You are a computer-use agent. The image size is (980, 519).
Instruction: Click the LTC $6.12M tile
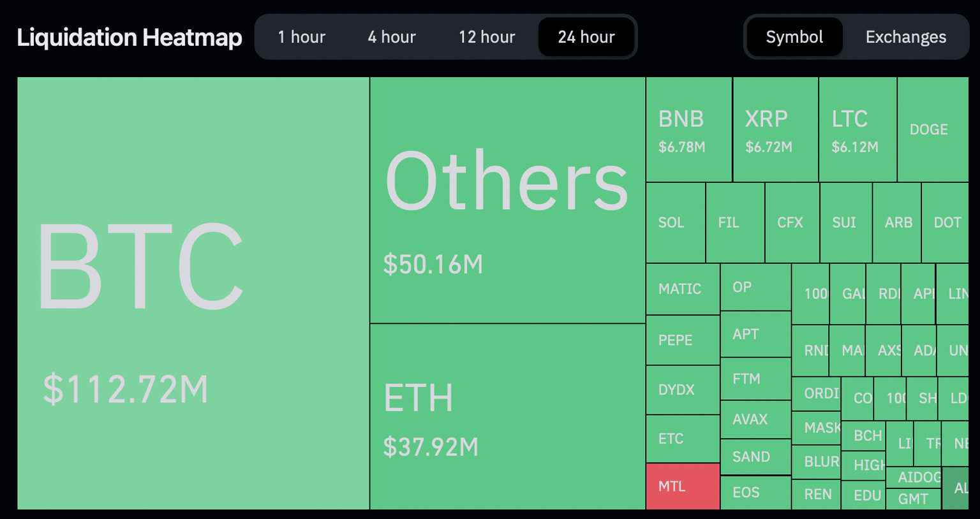click(857, 128)
